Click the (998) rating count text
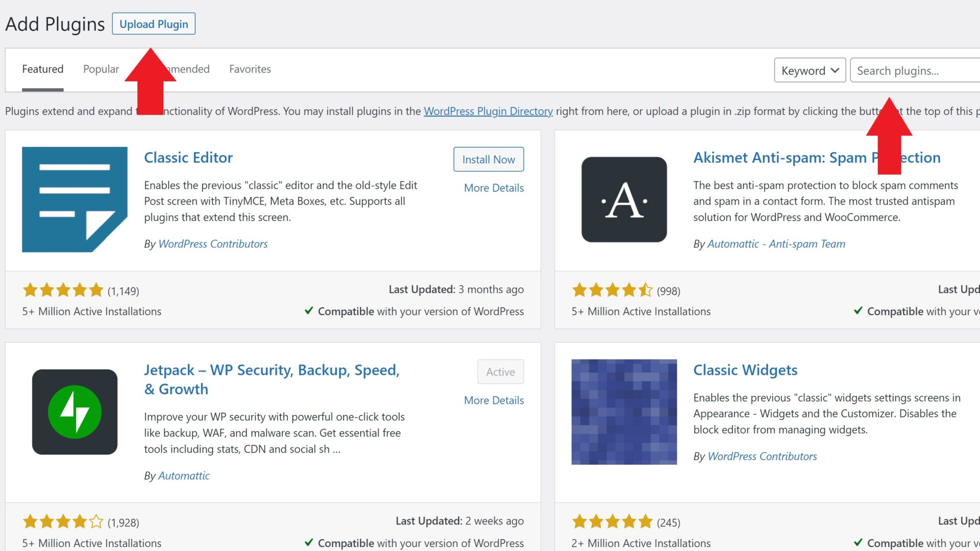 tap(668, 291)
